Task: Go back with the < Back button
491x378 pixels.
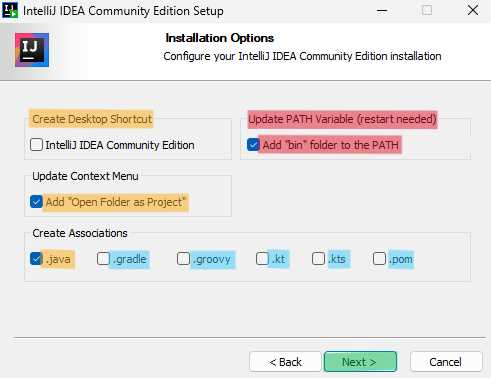Action: coord(285,361)
